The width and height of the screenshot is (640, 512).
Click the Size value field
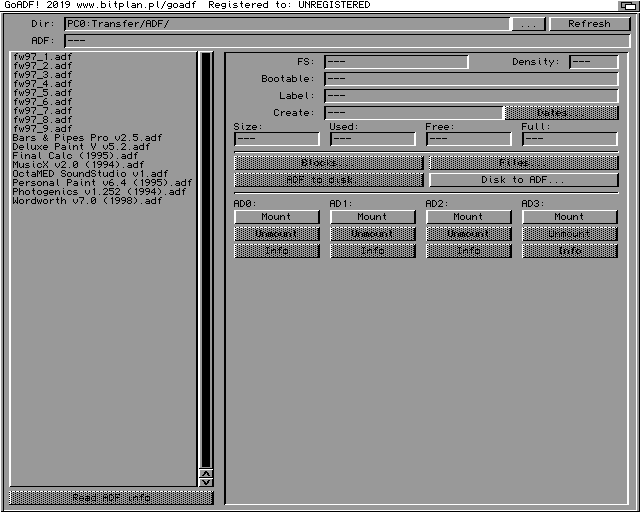[x=277, y=139]
